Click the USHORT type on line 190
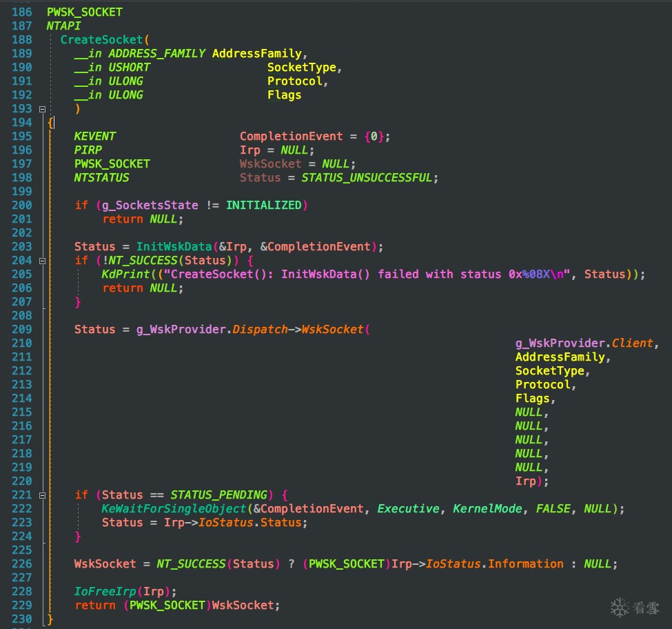Screen dimensions: 672x629 pyautogui.click(x=130, y=68)
